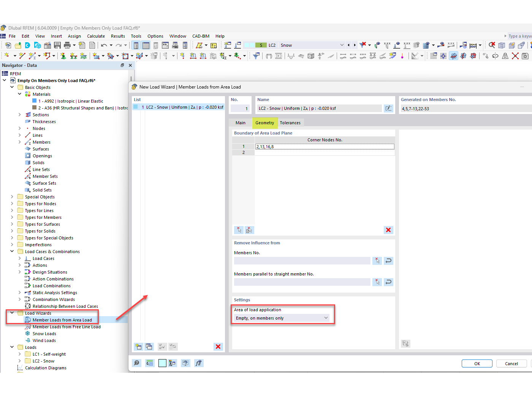Collapse the Load Wizards folder
This screenshot has width=532, height=399.
pyautogui.click(x=12, y=313)
